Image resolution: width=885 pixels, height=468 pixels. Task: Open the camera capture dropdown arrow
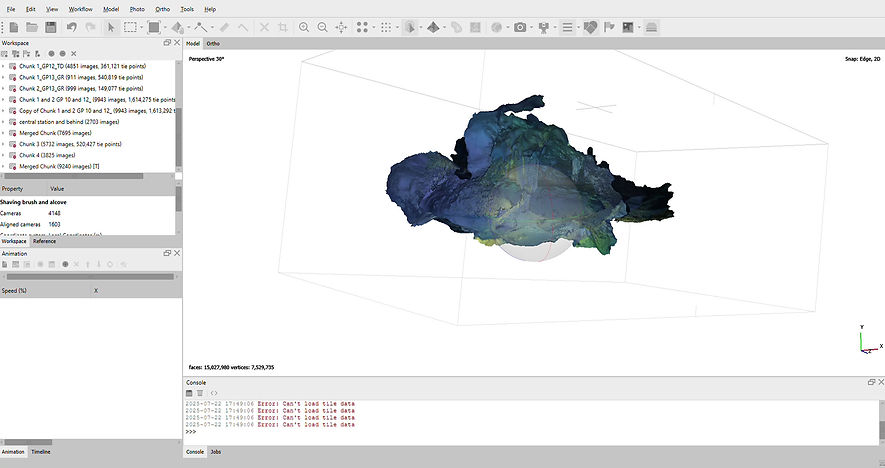pyautogui.click(x=531, y=27)
